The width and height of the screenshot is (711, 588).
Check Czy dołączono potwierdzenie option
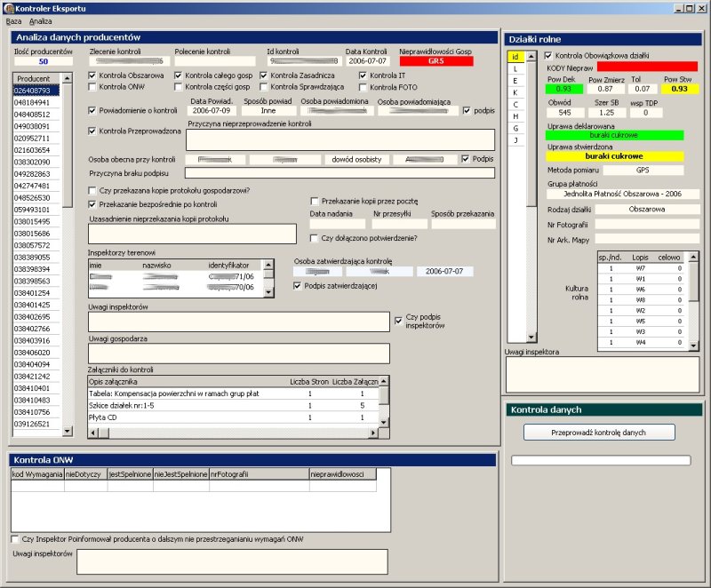(x=314, y=238)
